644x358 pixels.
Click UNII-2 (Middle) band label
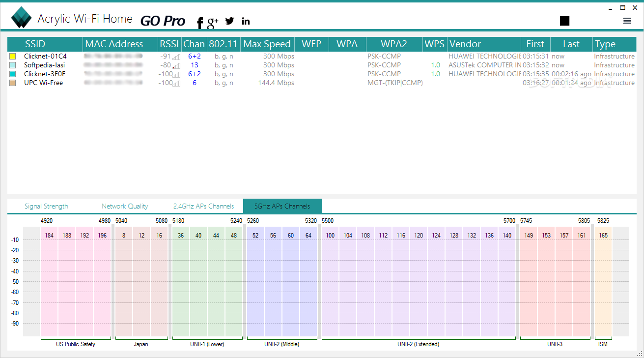[x=282, y=344]
